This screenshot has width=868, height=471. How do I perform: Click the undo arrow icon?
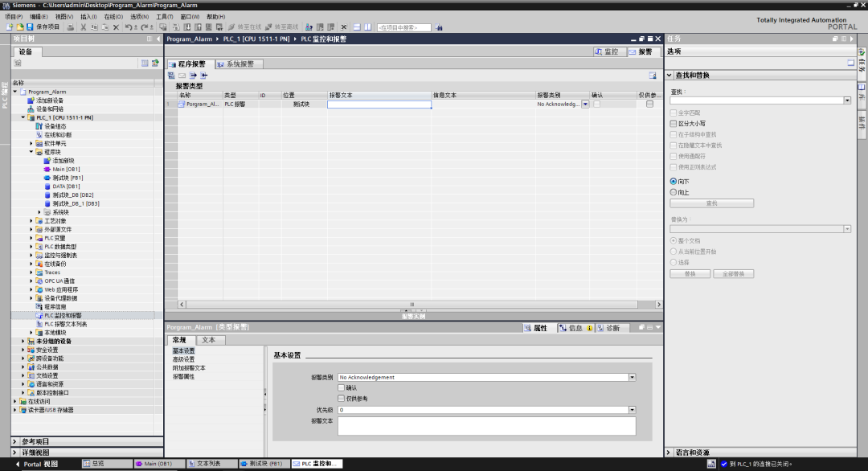[x=129, y=27]
